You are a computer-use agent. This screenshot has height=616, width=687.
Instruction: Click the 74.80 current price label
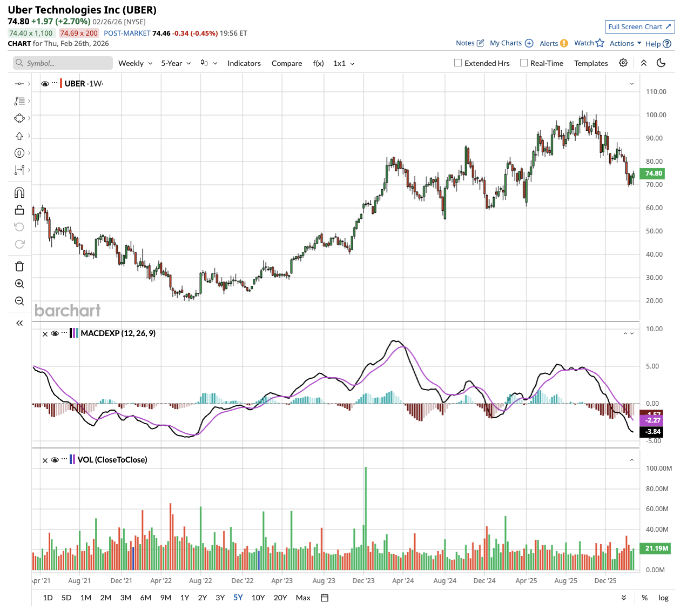(653, 173)
